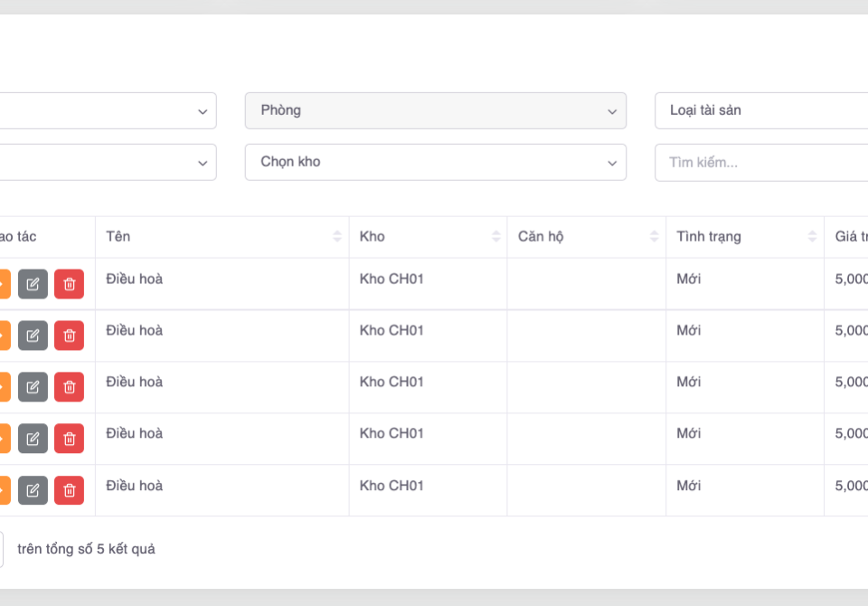Remove the last row with trash icon
The height and width of the screenshot is (606, 868).
tap(69, 490)
